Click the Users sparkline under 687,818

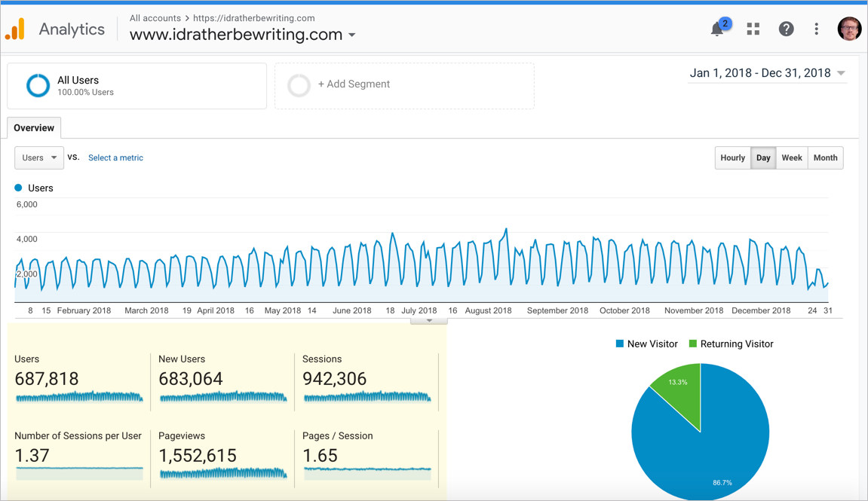click(x=79, y=396)
